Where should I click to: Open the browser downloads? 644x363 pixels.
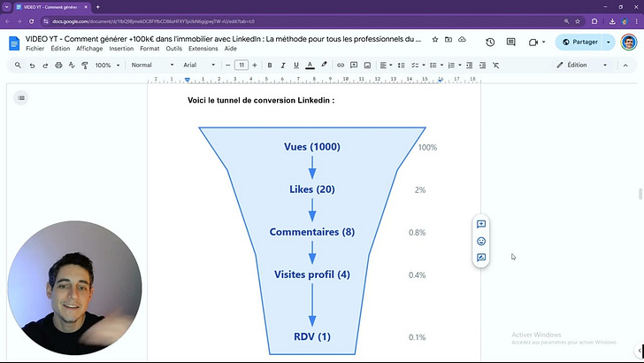612,21
